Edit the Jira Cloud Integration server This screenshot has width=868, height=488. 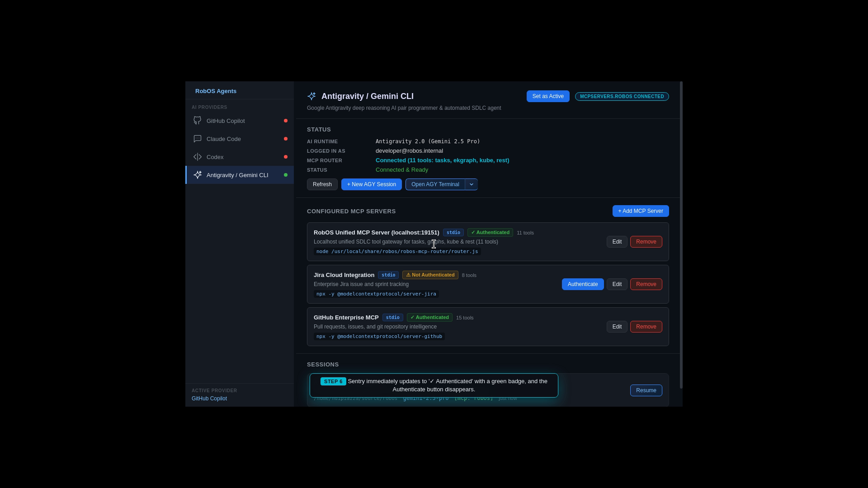point(617,284)
